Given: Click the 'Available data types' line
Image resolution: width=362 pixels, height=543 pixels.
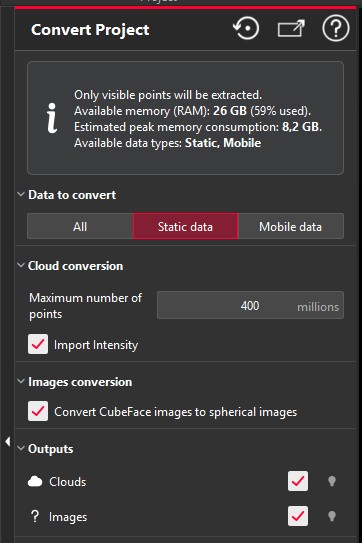Looking at the screenshot, I should click(x=168, y=143).
